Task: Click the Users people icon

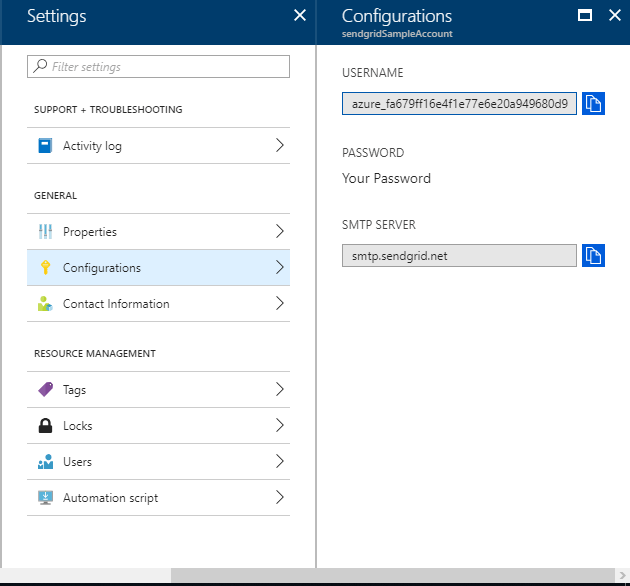Action: (45, 461)
